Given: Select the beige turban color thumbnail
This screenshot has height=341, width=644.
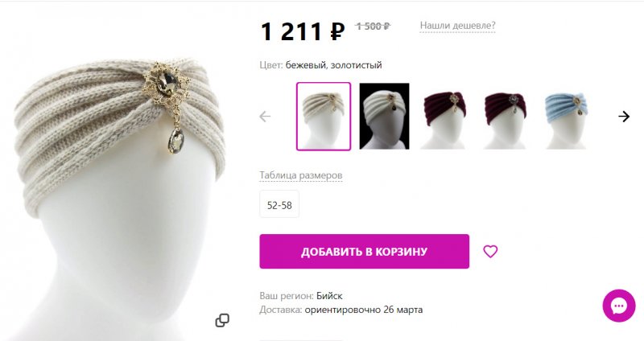Looking at the screenshot, I should tap(324, 117).
